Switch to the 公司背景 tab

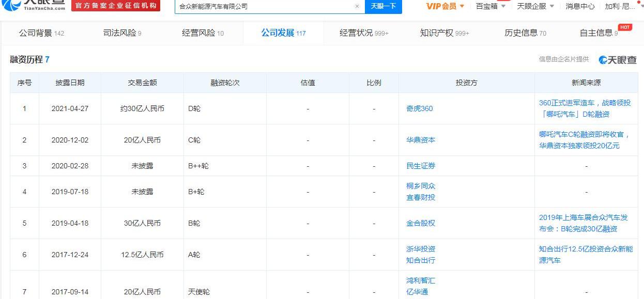point(41,33)
